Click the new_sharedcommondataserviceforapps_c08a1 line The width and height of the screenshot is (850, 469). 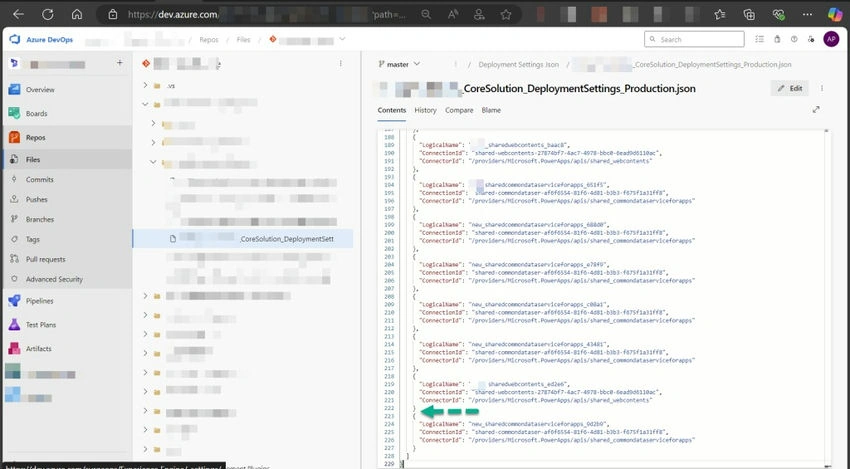click(514, 304)
